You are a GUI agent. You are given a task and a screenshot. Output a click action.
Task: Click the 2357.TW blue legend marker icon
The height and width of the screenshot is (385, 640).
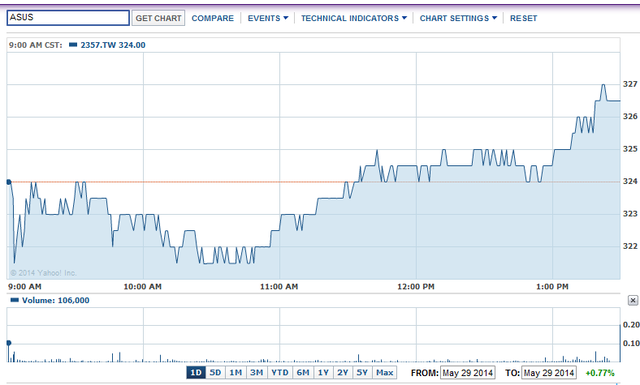click(73, 45)
